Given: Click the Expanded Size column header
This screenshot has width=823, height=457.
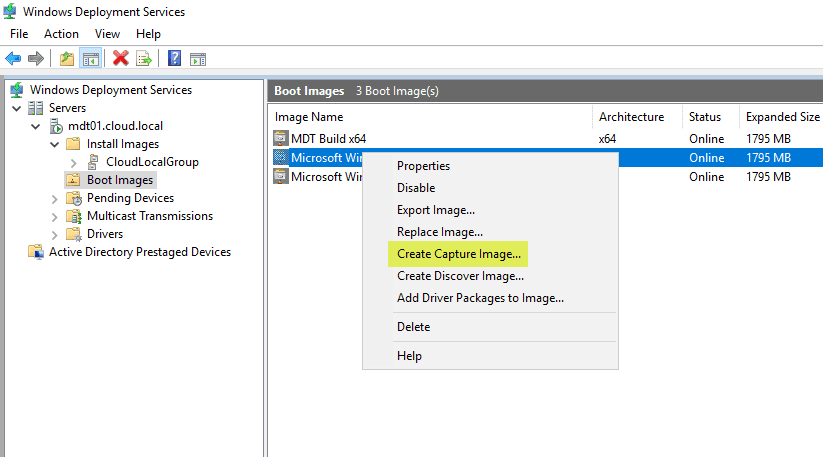Looking at the screenshot, I should [x=782, y=117].
